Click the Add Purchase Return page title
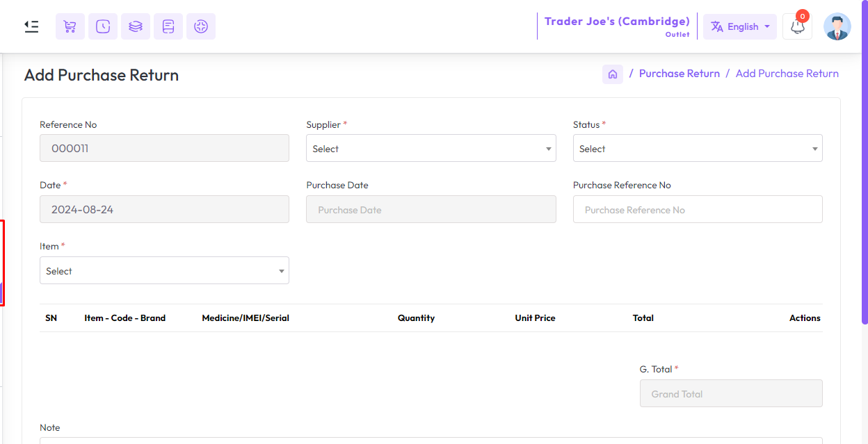The width and height of the screenshot is (868, 444). [102, 75]
